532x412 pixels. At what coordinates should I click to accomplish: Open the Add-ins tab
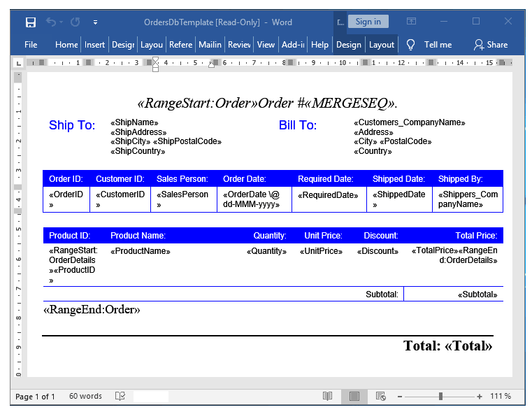(x=293, y=45)
